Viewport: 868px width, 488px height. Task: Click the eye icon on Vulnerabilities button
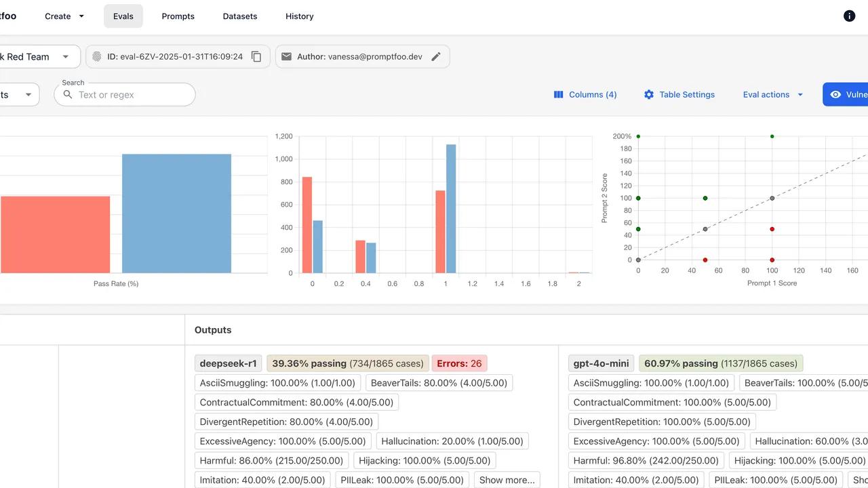[835, 95]
